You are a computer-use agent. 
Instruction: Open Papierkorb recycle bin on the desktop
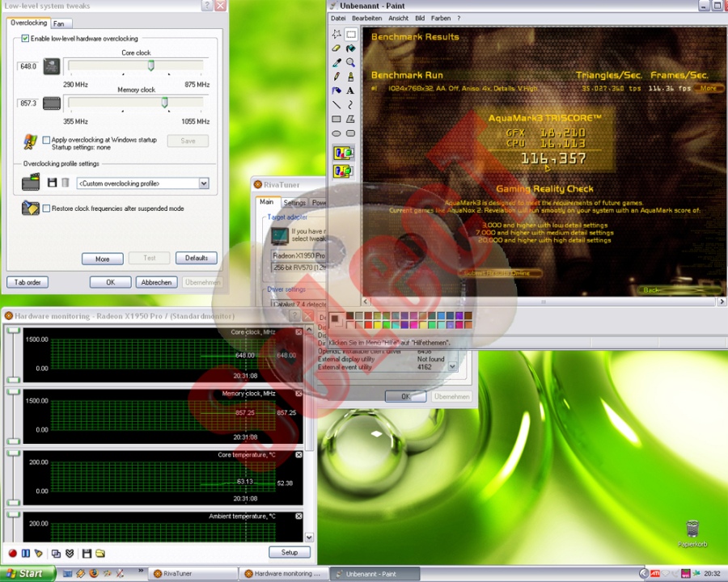click(x=692, y=533)
